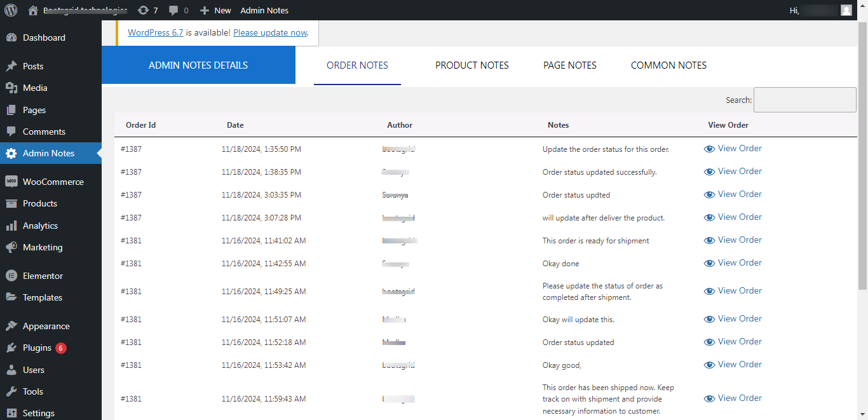Switch to the COMMON NOTES tab
The height and width of the screenshot is (420, 868).
pos(668,65)
